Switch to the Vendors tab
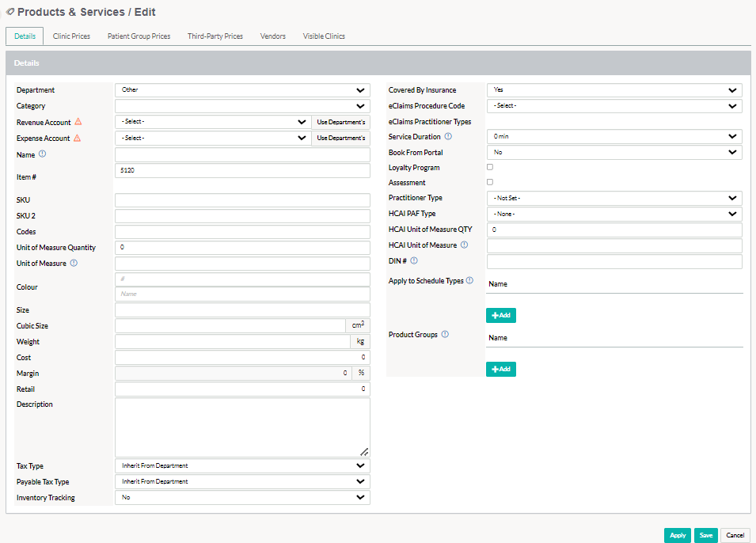The width and height of the screenshot is (756, 543). (273, 36)
